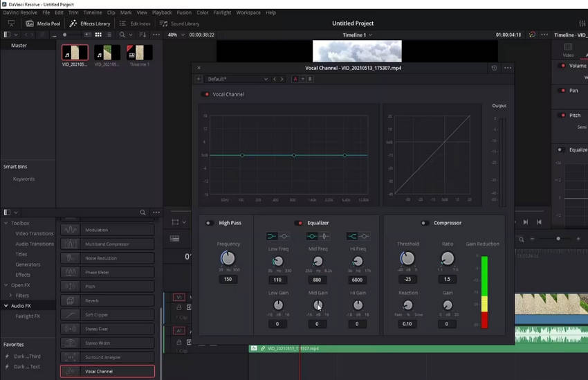Click the media pool sort icon

tap(143, 35)
